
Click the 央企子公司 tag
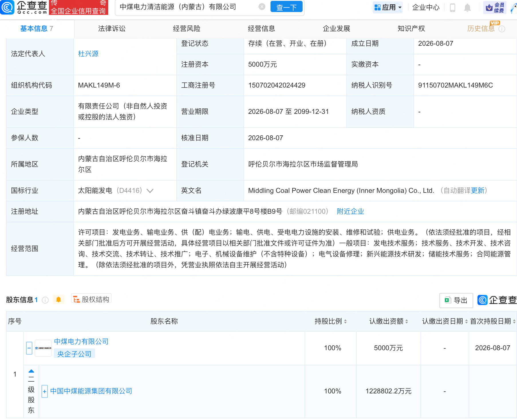click(74, 354)
